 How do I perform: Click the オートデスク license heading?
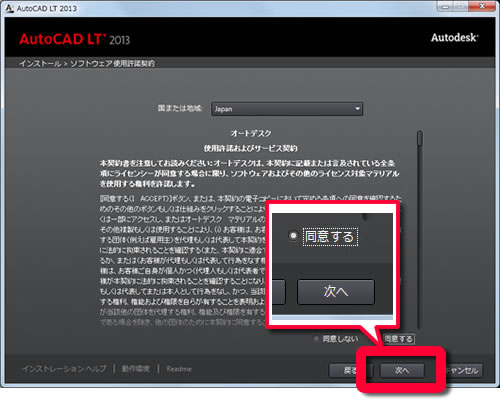251,133
